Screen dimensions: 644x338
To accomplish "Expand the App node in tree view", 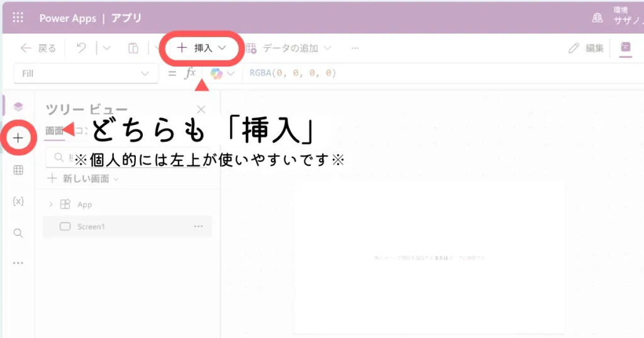I will click(51, 204).
